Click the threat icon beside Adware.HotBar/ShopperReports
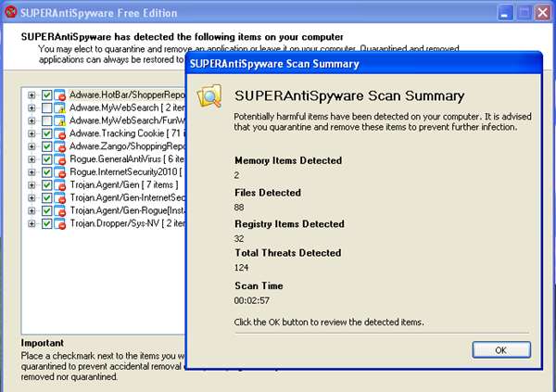556x392 pixels. pyautogui.click(x=60, y=95)
